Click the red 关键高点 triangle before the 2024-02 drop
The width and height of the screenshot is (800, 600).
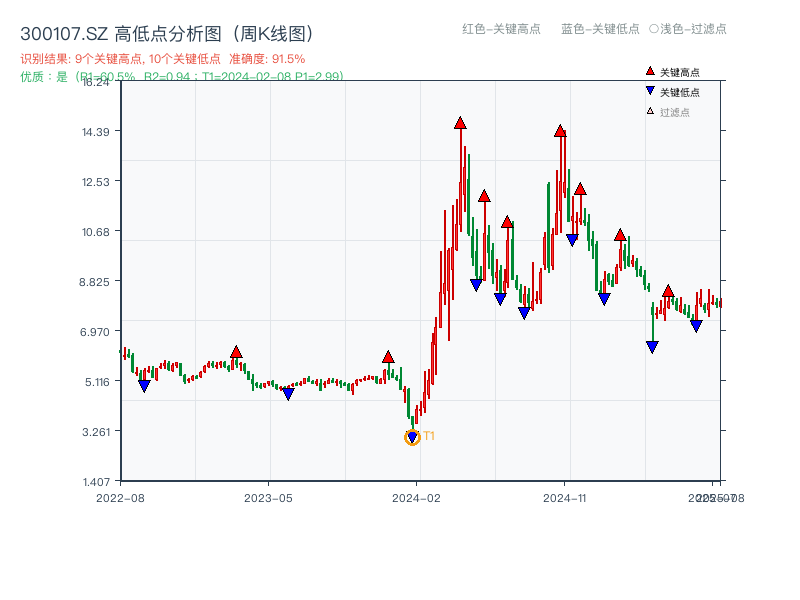[x=386, y=357]
